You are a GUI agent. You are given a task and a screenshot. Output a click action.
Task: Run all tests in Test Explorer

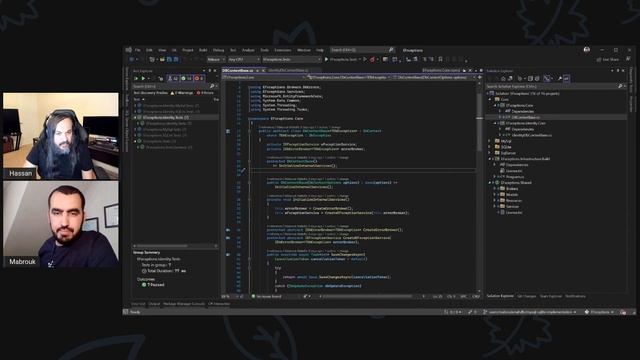click(136, 78)
